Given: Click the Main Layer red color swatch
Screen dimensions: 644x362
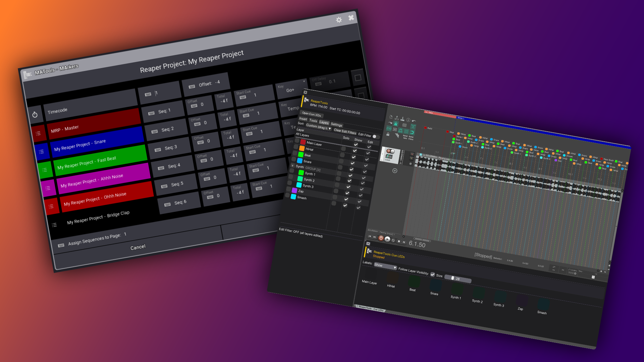Looking at the screenshot, I should [303, 142].
